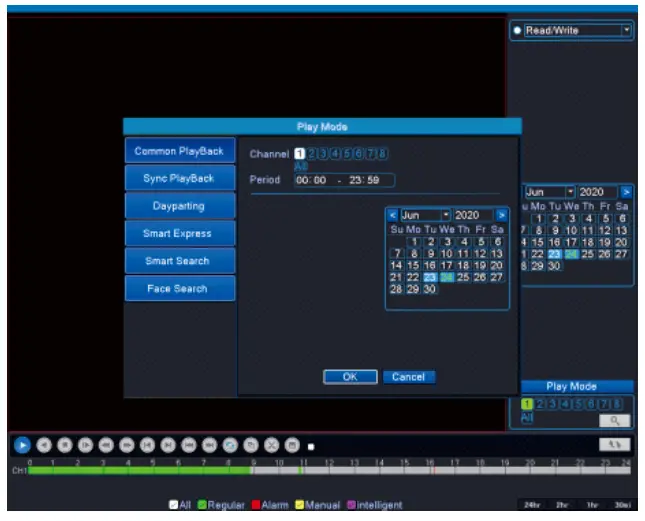Open the 2020 year field in dialog
Viewport: 645px width, 521px height.
(473, 215)
